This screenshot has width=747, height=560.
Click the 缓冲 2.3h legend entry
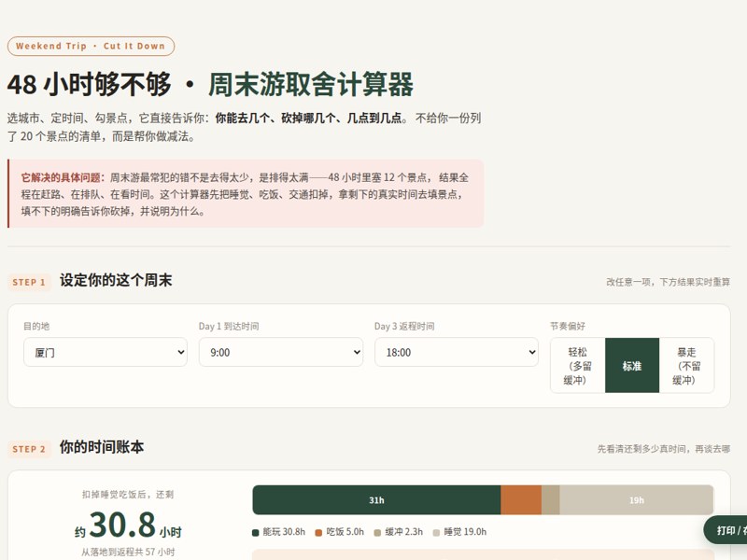[399, 532]
